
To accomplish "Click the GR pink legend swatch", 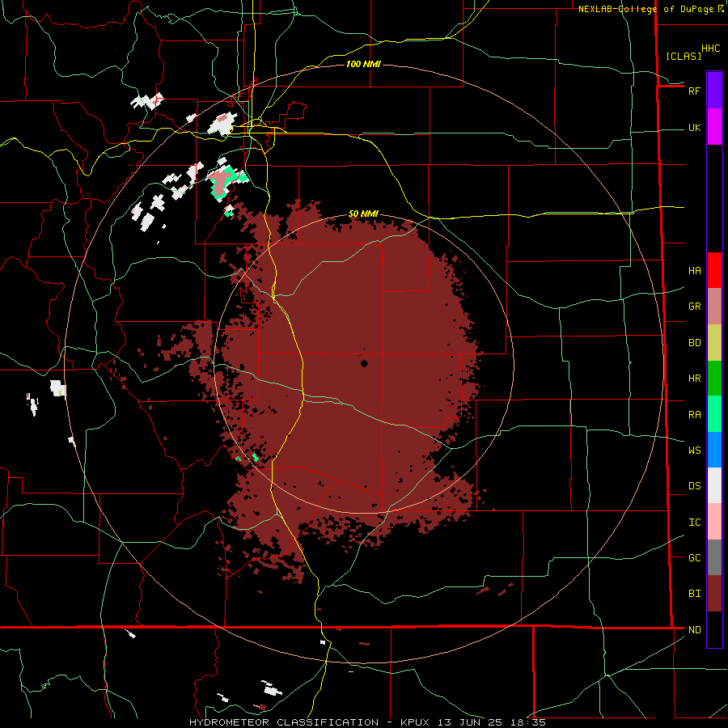I will point(714,307).
